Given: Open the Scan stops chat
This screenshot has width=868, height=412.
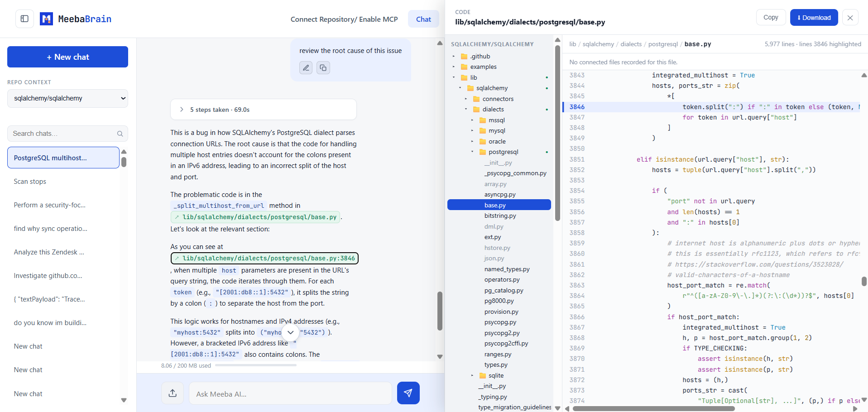Looking at the screenshot, I should [x=63, y=182].
